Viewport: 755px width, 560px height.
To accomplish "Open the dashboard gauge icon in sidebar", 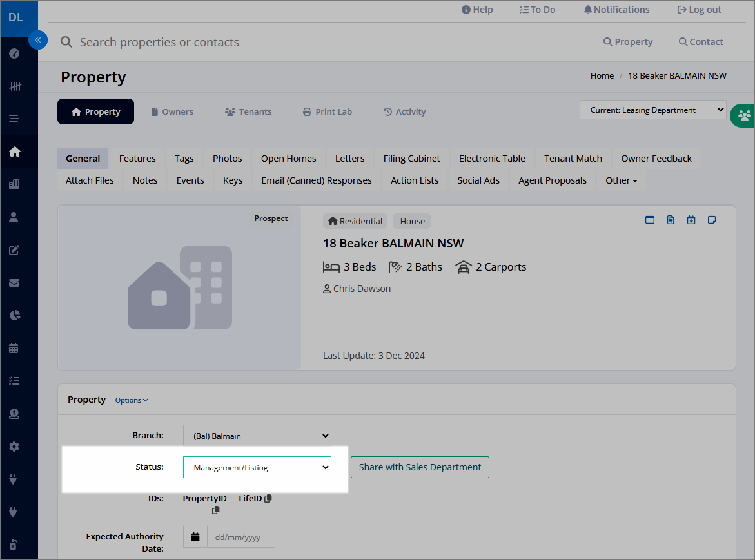I will pyautogui.click(x=14, y=53).
